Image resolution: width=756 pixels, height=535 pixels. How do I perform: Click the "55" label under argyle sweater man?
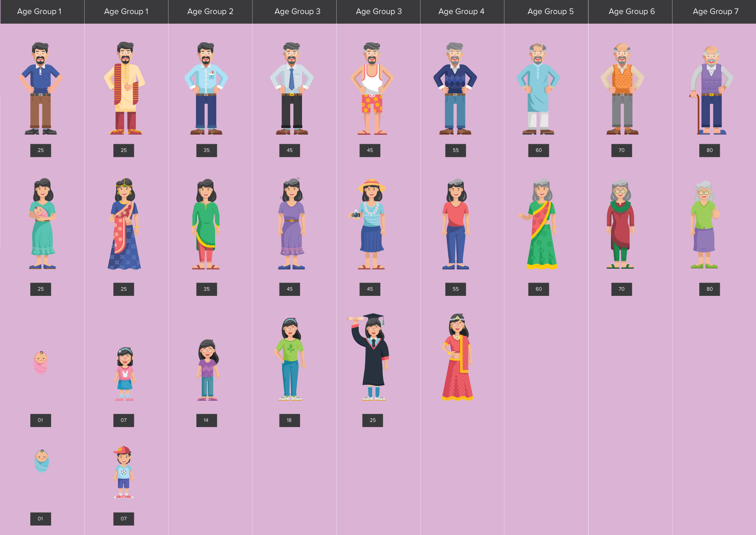click(x=456, y=150)
